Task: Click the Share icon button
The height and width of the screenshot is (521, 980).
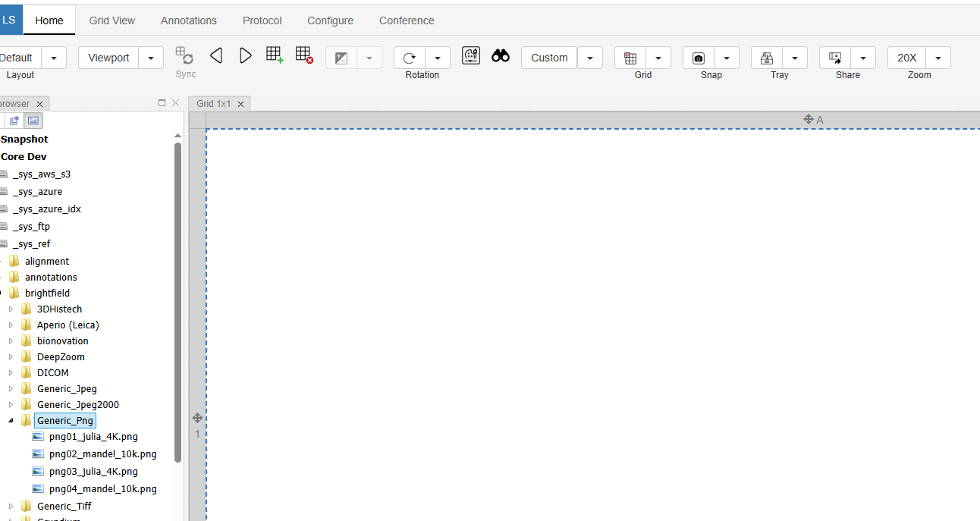Action: pyautogui.click(x=835, y=58)
